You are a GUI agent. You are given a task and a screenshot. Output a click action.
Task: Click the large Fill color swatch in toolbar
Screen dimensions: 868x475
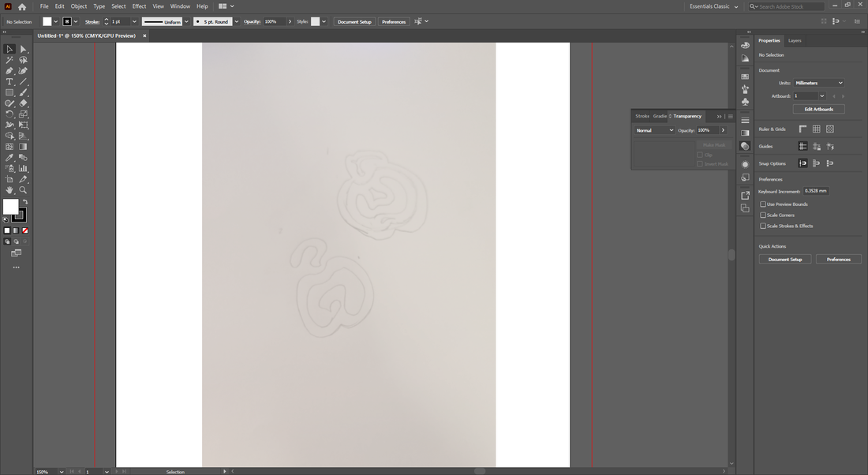coord(10,207)
